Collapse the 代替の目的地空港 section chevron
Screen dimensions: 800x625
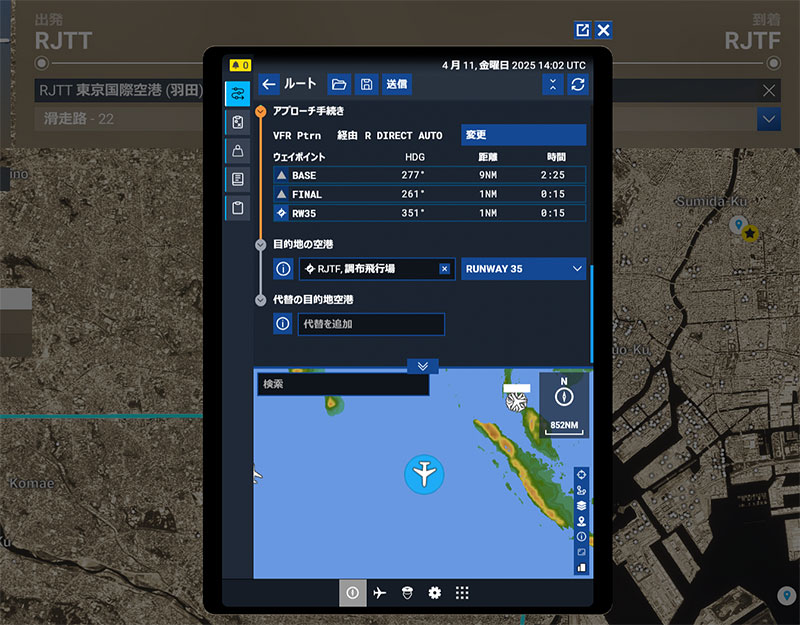click(x=261, y=300)
